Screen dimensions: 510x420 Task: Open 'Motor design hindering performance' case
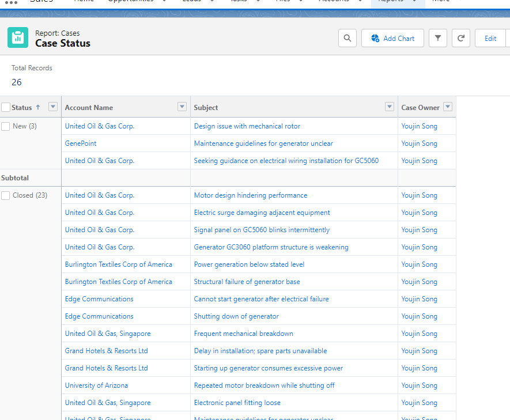coord(251,195)
